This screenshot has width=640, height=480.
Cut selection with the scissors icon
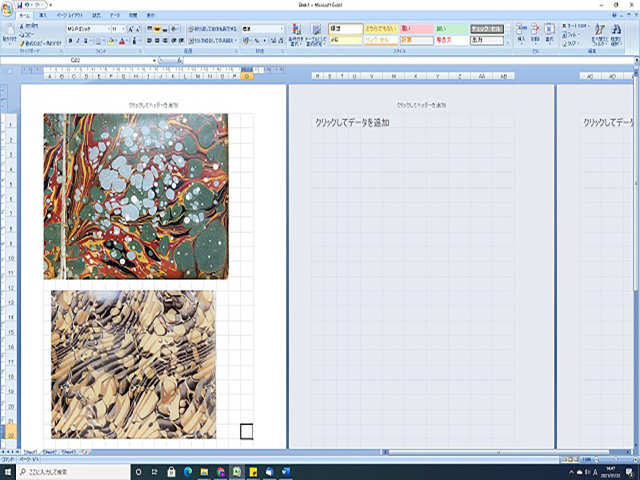(22, 26)
